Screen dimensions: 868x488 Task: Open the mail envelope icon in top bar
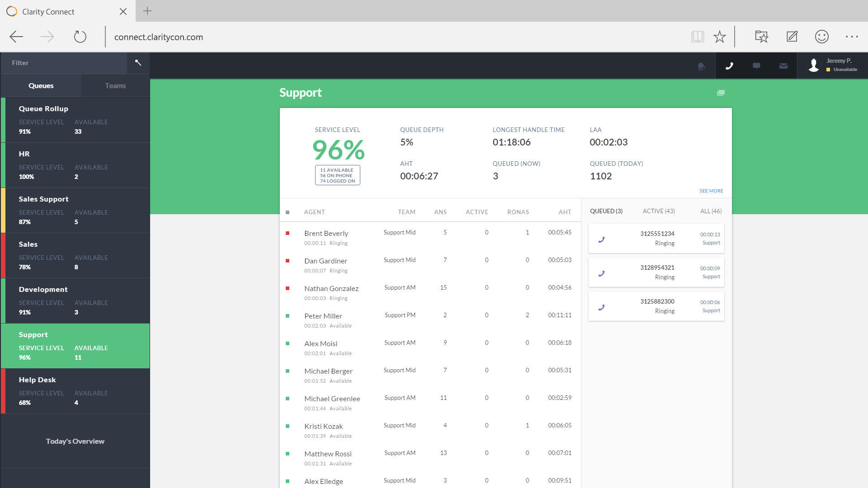click(783, 66)
